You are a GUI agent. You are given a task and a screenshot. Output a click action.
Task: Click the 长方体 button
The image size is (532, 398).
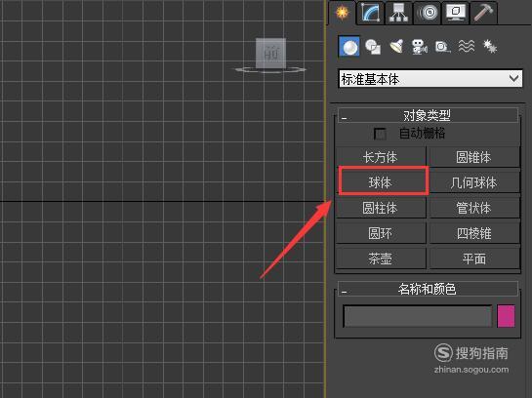coord(381,157)
